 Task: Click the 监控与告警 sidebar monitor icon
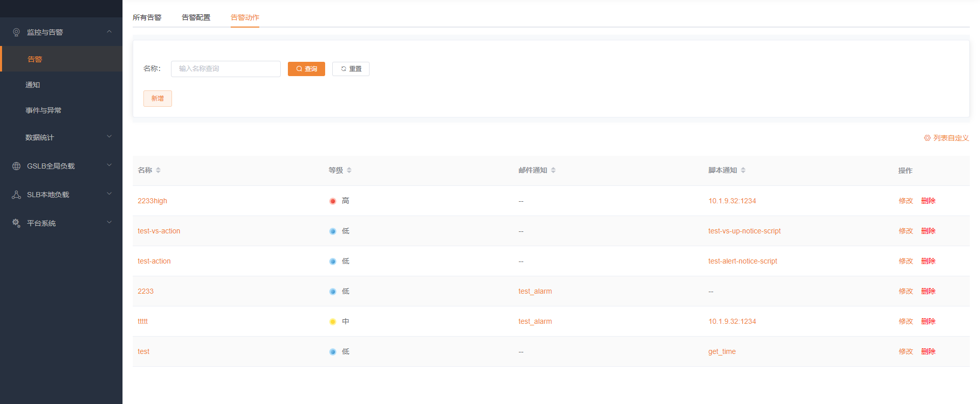[16, 32]
